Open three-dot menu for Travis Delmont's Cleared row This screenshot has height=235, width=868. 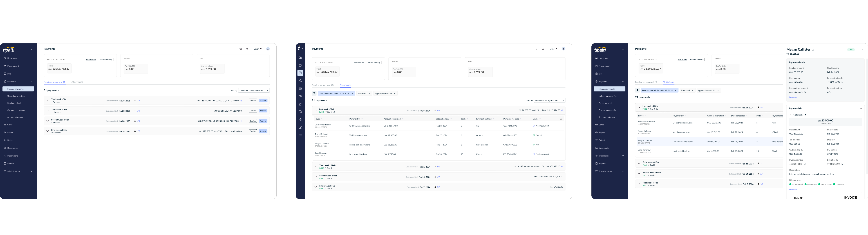point(561,135)
